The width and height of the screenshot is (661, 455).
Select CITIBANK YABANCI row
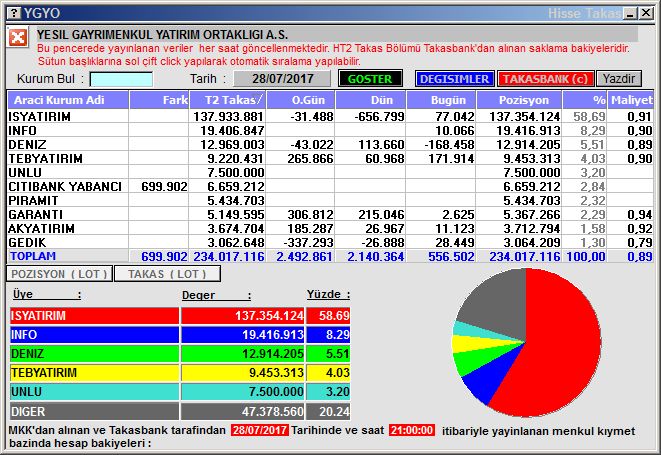(330, 186)
